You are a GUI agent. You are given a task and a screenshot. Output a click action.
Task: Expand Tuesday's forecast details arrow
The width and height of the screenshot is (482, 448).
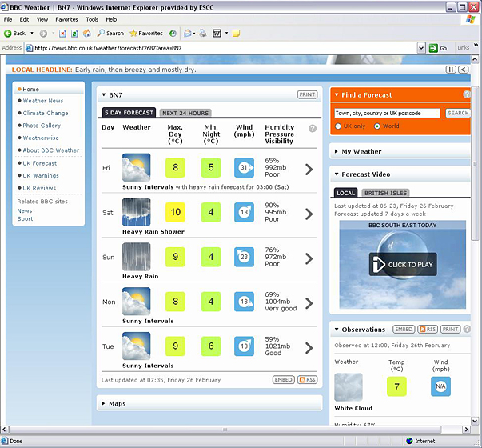309,348
